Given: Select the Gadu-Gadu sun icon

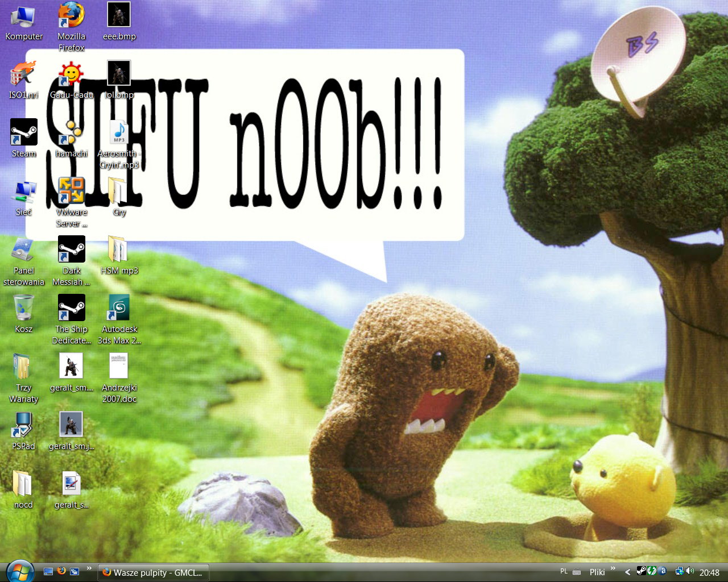Looking at the screenshot, I should coord(71,74).
